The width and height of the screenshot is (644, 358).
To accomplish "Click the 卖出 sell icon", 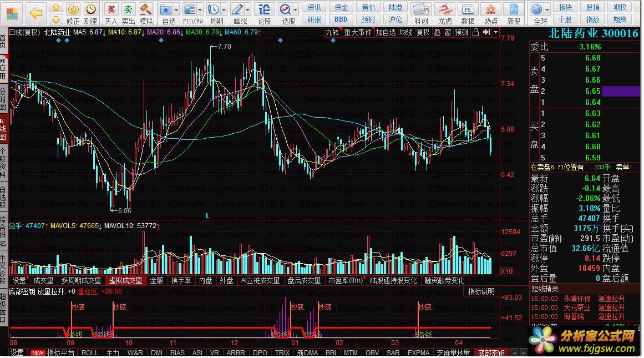I will coord(128,13).
